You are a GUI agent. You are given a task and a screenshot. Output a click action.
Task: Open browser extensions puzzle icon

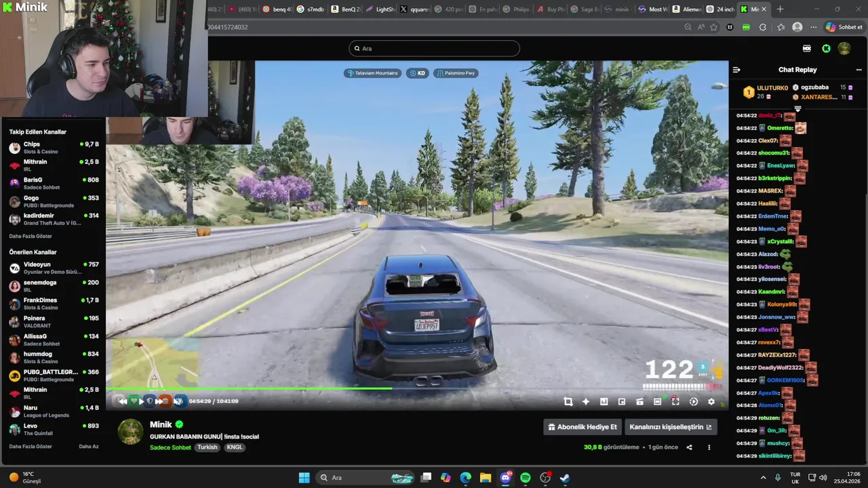(763, 27)
